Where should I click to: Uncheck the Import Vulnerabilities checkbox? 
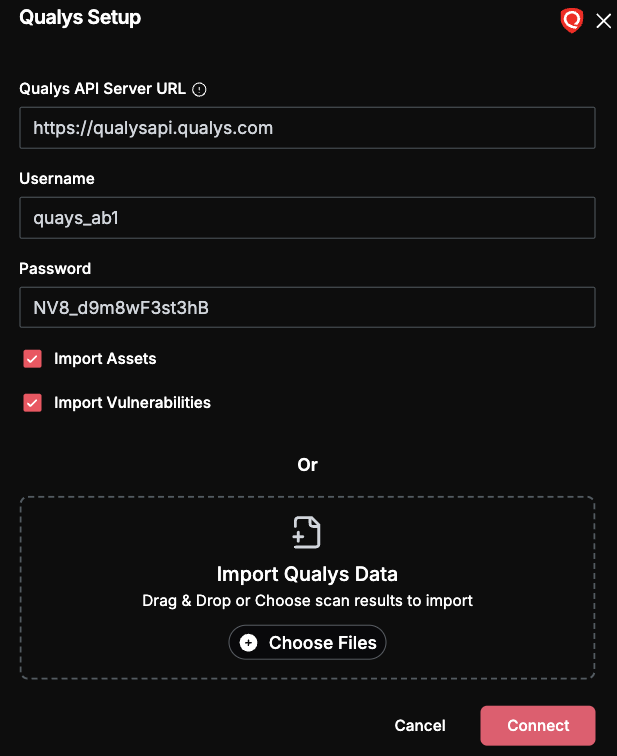pos(32,403)
